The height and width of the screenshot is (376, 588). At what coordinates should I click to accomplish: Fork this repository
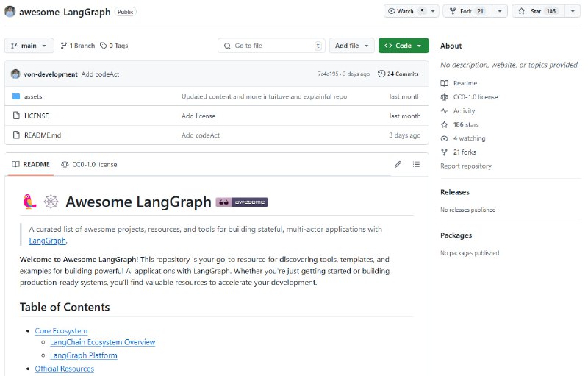(467, 11)
